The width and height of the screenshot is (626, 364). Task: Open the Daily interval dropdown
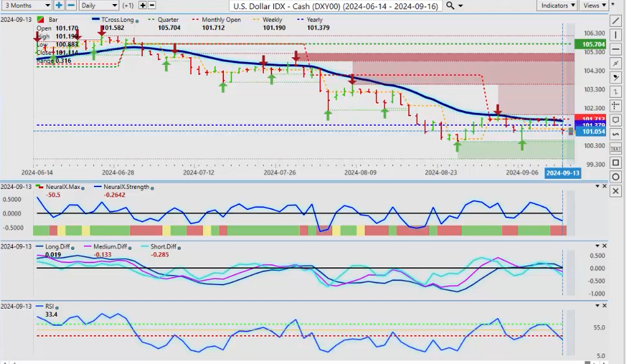pyautogui.click(x=99, y=5)
